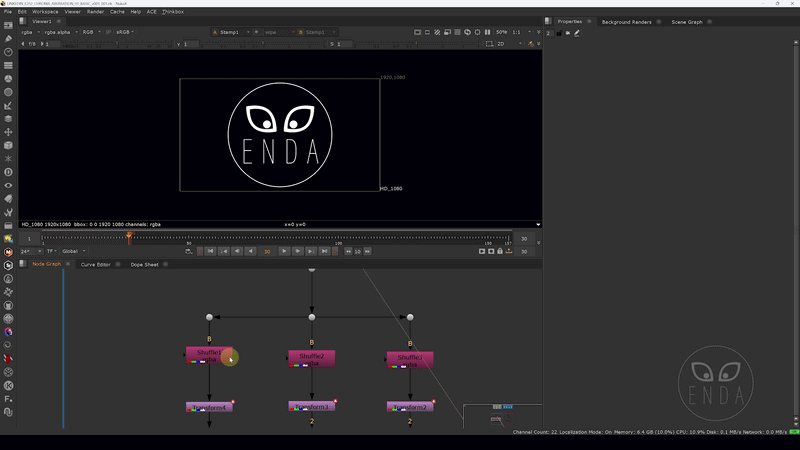Open the Thinkbox menu
The height and width of the screenshot is (450, 800).
pyautogui.click(x=172, y=11)
